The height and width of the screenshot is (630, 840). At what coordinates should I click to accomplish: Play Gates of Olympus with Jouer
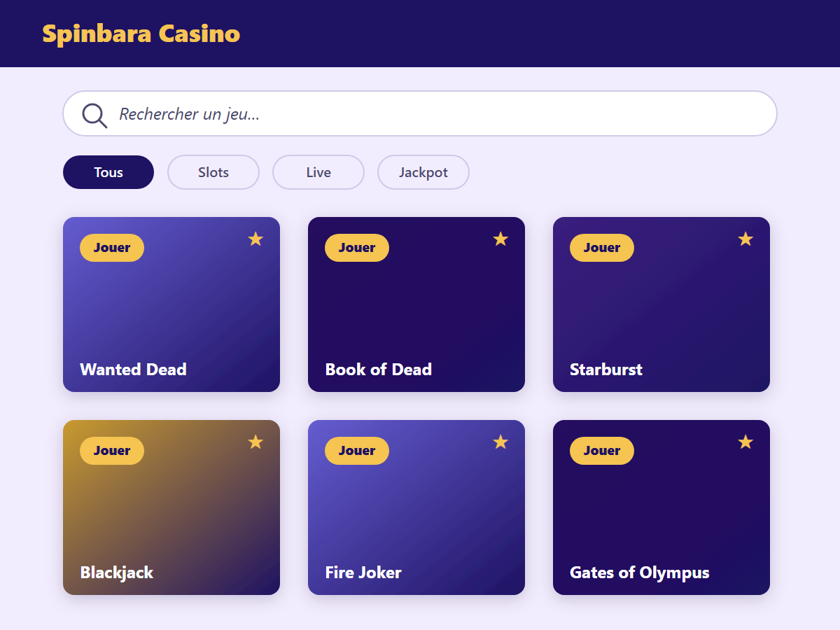[x=602, y=451]
